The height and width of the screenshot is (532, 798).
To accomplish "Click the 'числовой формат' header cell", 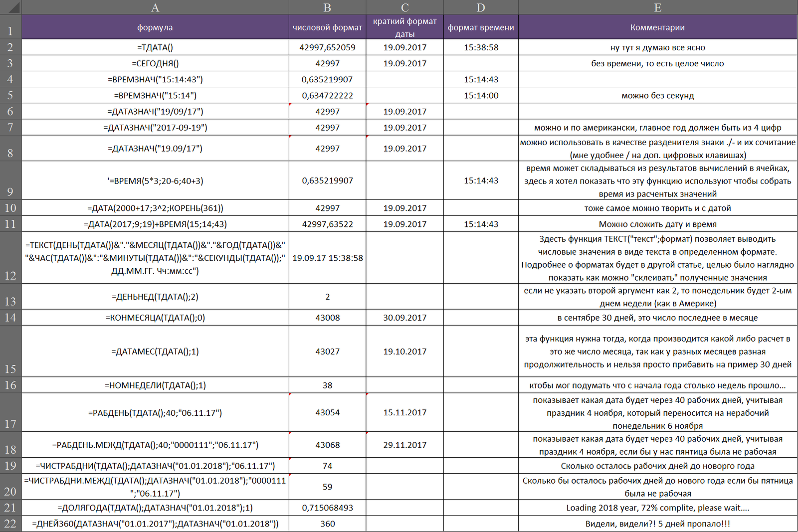I will pos(327,27).
